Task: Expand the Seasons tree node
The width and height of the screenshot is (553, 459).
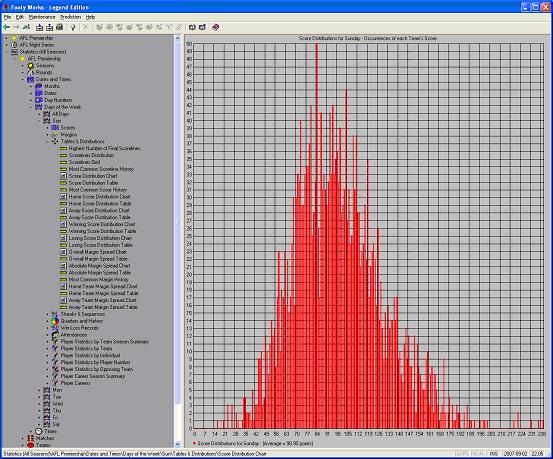Action: coord(23,66)
